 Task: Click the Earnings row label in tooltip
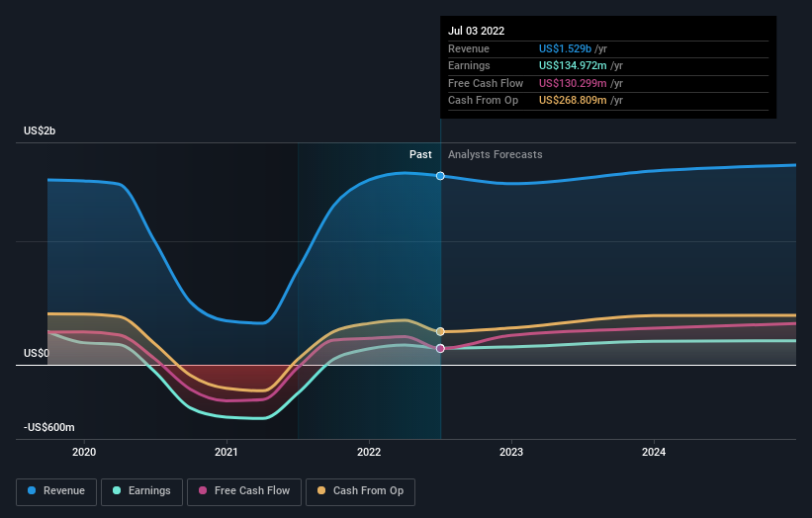pyautogui.click(x=469, y=65)
